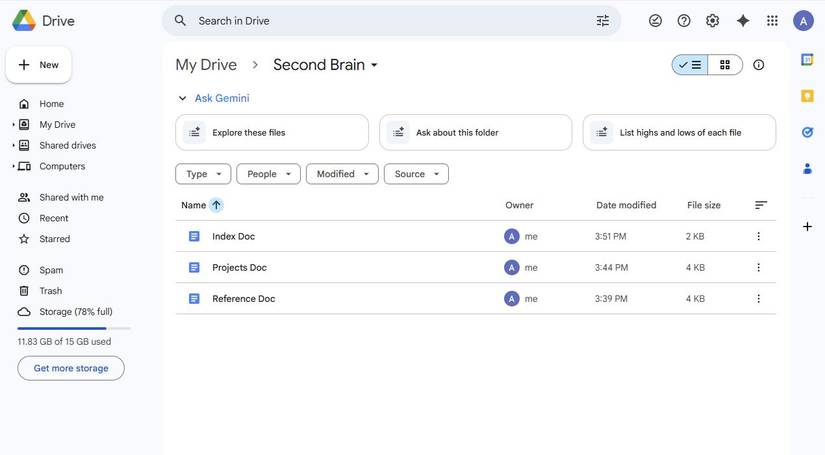Click the Search in Drive field
Screen dimensions: 825x455
click(x=390, y=20)
